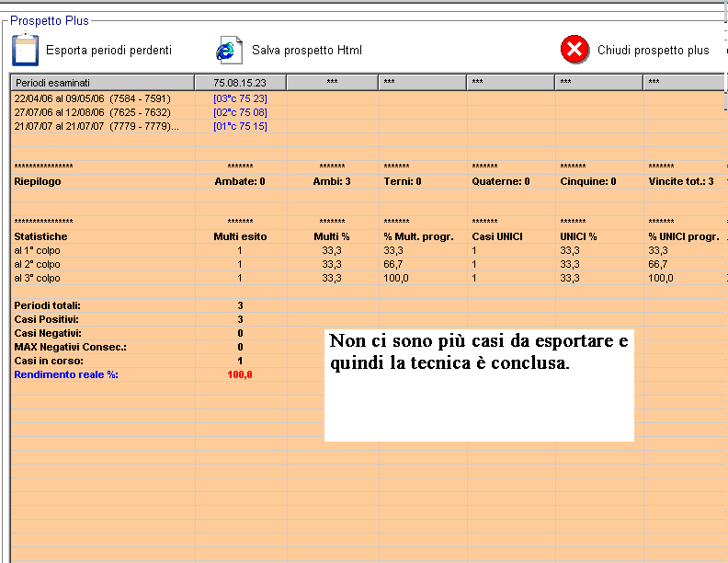Screen dimensions: 728x563
Task: Click the Prospetto Plus group title
Action: [50, 21]
